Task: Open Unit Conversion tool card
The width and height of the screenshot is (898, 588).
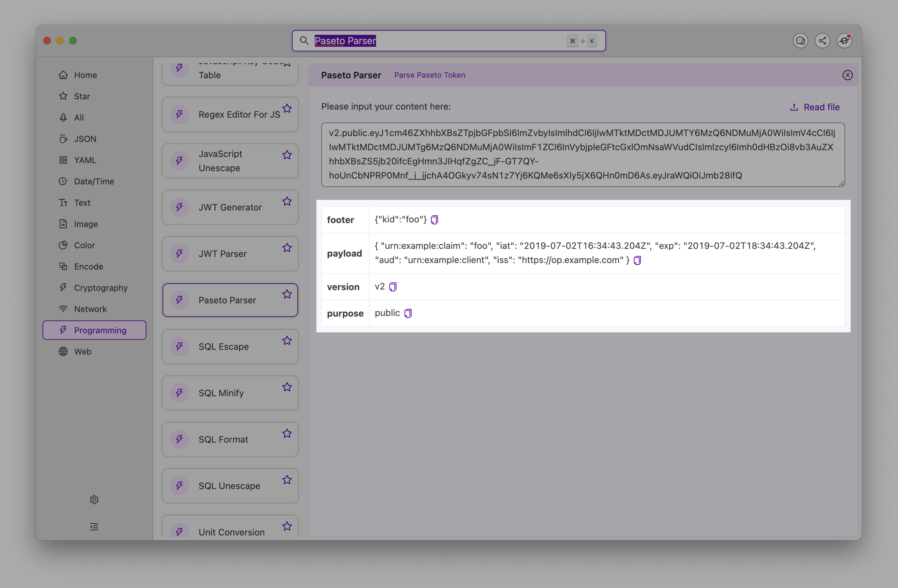Action: coord(230,526)
